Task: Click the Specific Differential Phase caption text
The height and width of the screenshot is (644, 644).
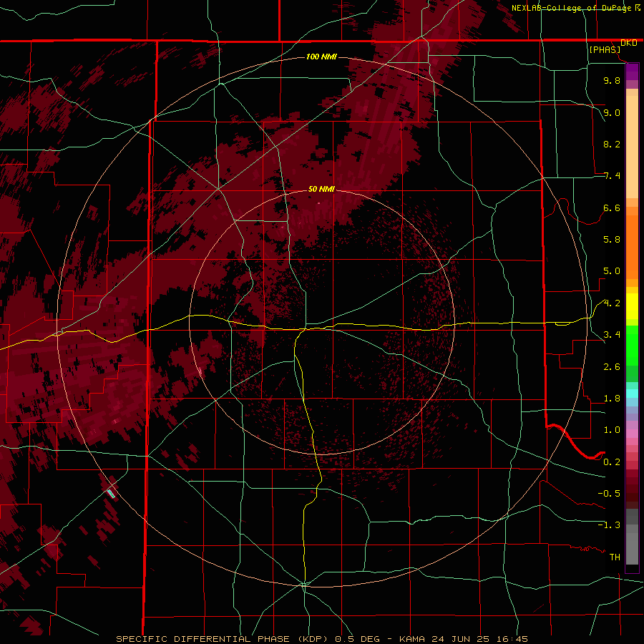Action: pos(321,639)
